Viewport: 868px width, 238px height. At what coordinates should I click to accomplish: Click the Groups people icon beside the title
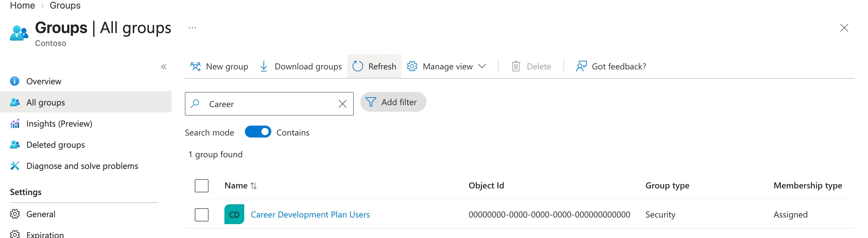pyautogui.click(x=19, y=33)
